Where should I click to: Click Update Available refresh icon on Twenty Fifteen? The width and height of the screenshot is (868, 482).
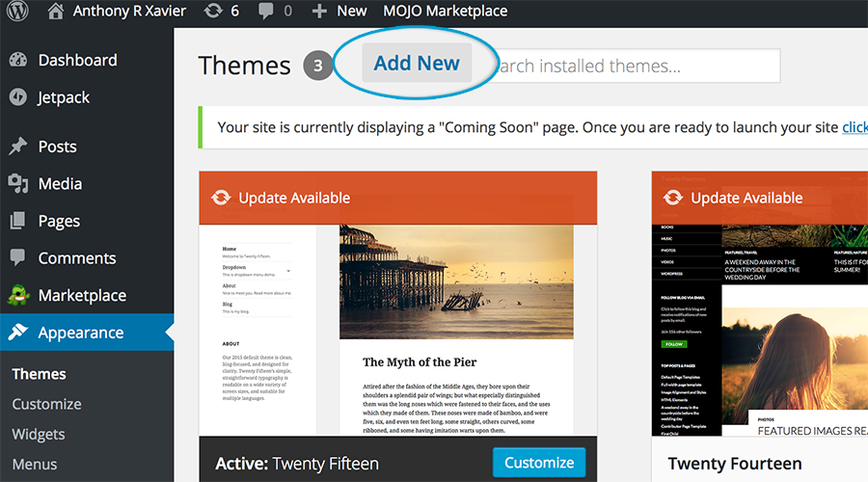tap(221, 198)
